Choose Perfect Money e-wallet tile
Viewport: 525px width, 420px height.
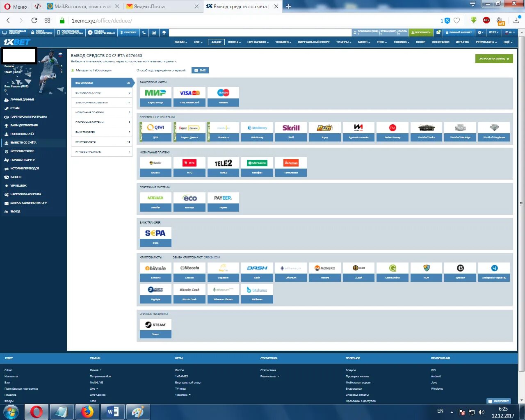click(393, 132)
